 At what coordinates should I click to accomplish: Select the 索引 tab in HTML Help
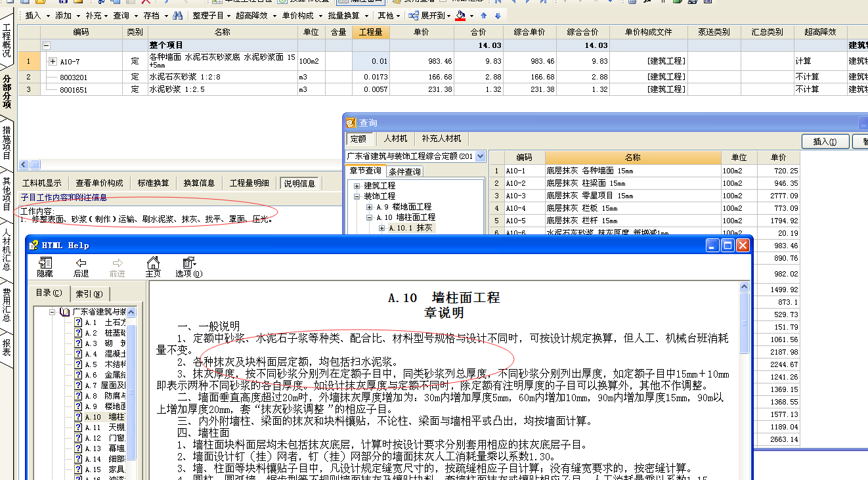tap(89, 294)
